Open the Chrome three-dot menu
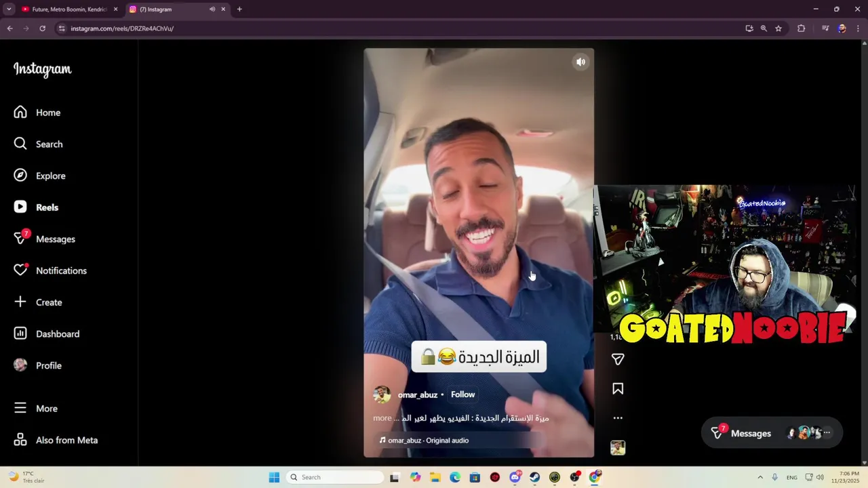 (x=859, y=28)
